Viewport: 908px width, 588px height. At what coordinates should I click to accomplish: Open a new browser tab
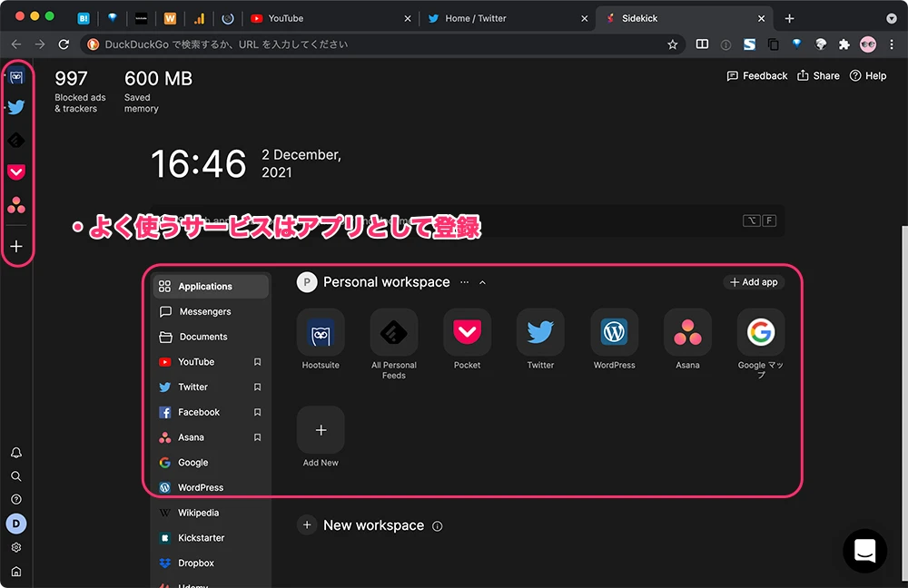point(789,18)
